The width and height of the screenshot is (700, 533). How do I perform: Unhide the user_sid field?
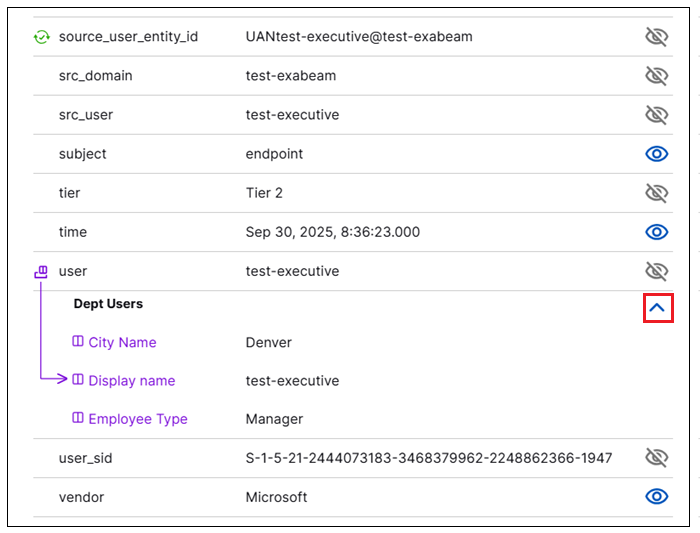656,458
